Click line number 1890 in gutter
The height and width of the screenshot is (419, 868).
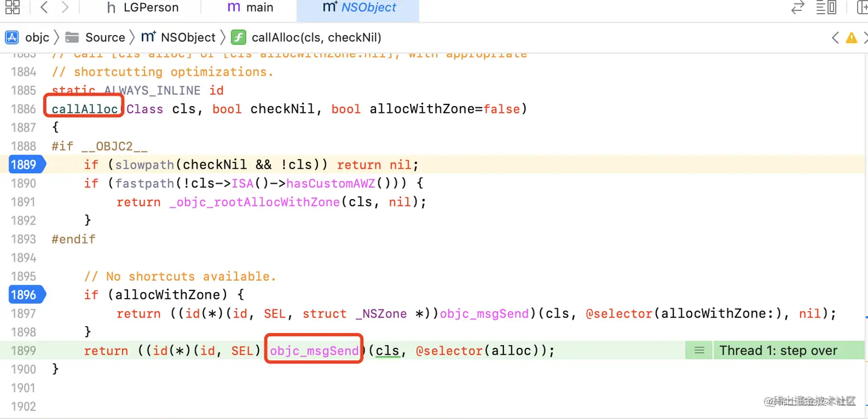24,184
